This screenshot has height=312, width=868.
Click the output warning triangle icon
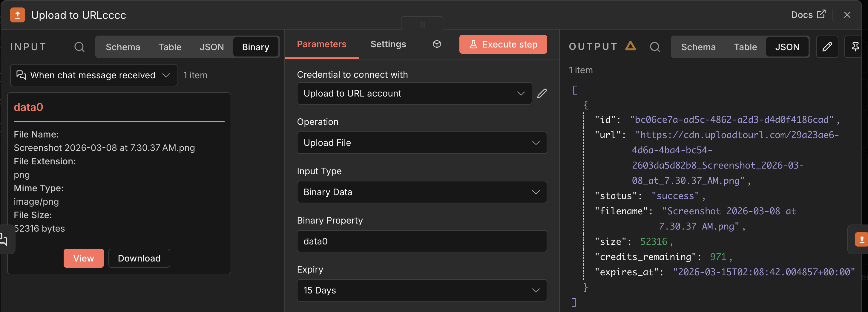point(630,46)
